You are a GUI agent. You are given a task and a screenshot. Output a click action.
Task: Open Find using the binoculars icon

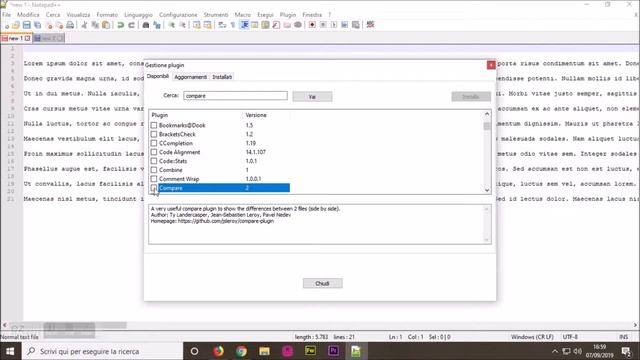point(146,25)
